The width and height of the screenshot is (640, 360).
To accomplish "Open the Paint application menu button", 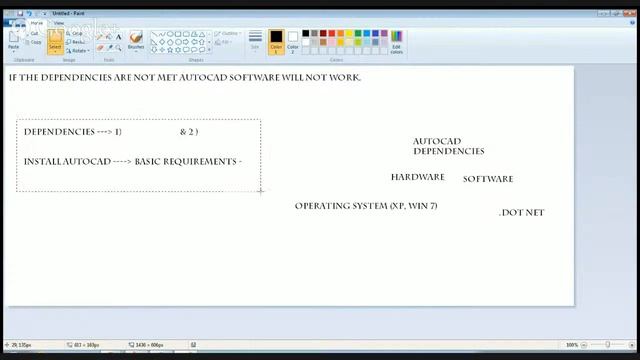I will tap(15, 23).
